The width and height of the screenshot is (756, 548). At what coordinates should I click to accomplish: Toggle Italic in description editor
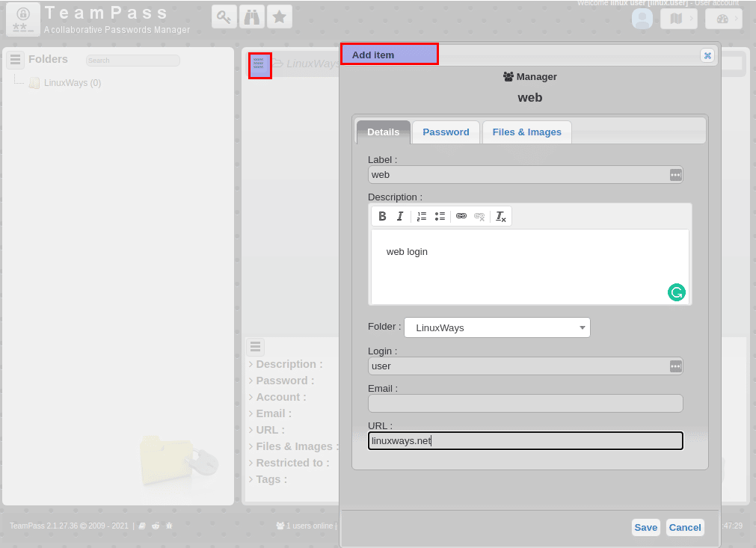click(400, 216)
